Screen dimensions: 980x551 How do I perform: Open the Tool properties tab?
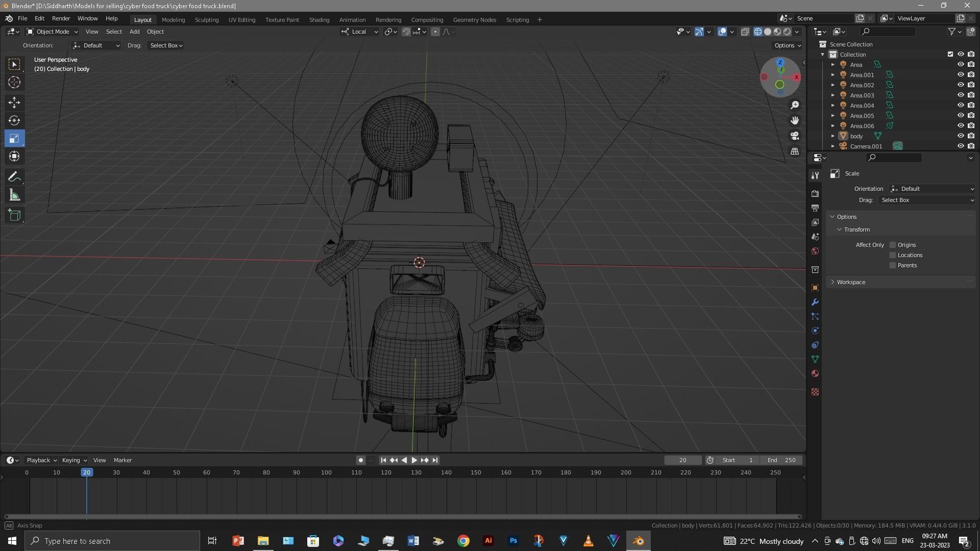click(x=815, y=176)
